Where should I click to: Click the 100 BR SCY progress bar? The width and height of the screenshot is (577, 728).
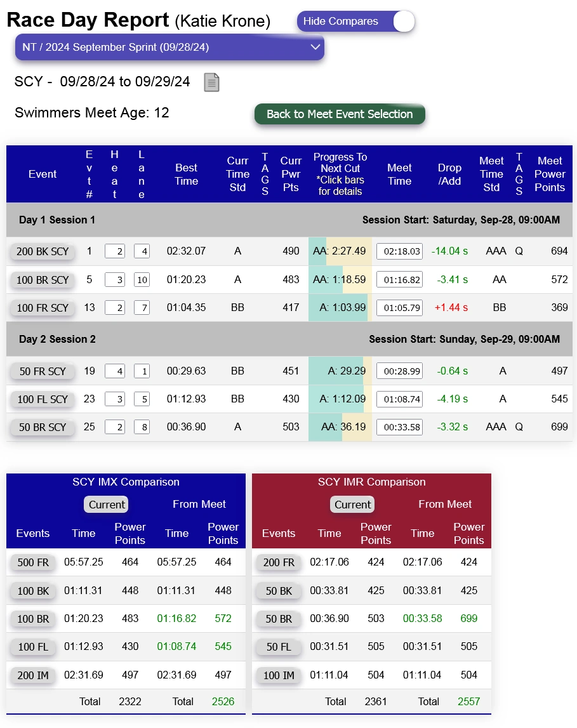[340, 280]
